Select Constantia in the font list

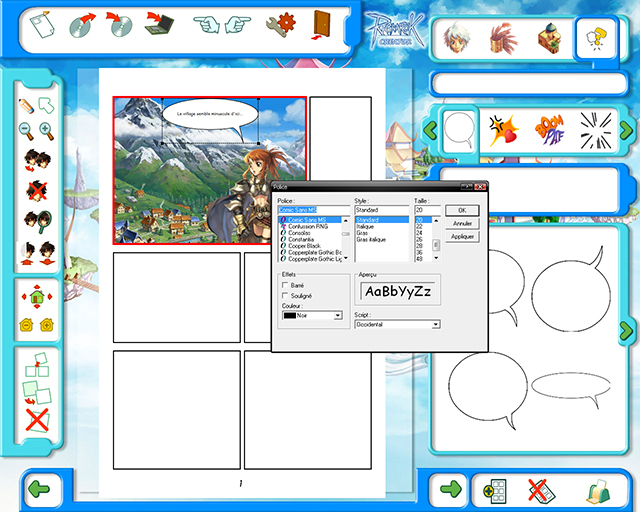tap(301, 239)
